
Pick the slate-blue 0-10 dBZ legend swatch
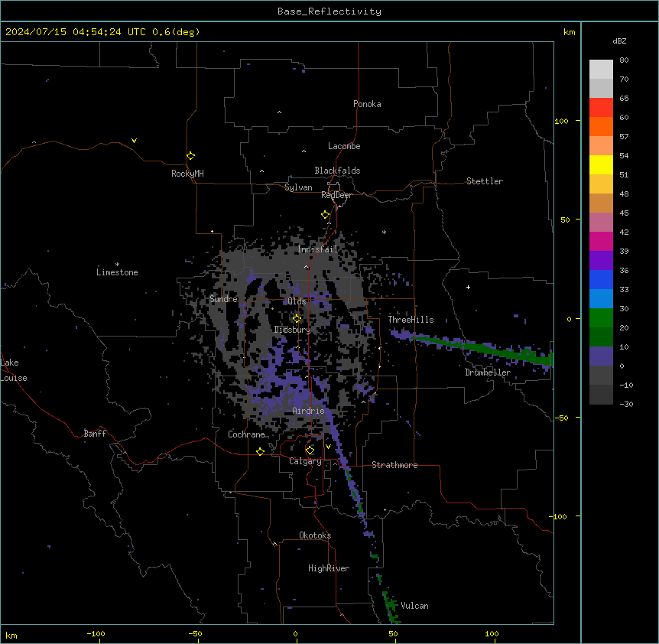pos(601,356)
